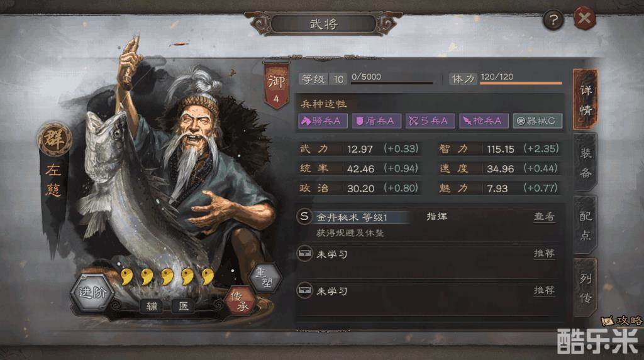Open the help question mark icon
The width and height of the screenshot is (644, 360).
click(553, 19)
